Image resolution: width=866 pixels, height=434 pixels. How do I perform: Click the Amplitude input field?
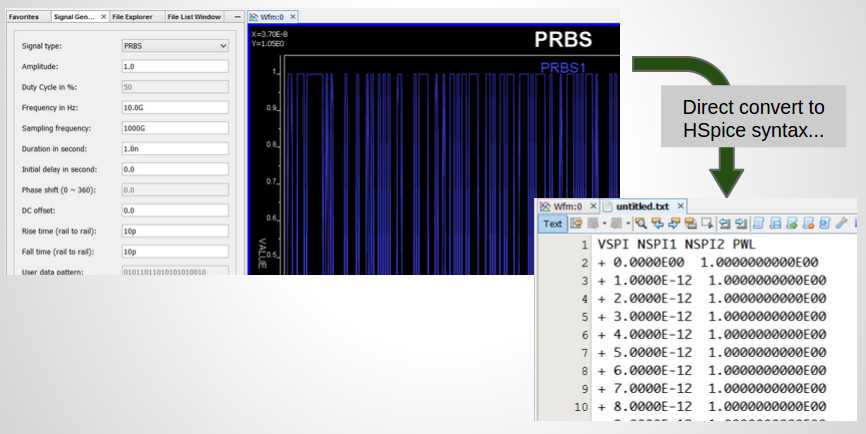pos(175,66)
